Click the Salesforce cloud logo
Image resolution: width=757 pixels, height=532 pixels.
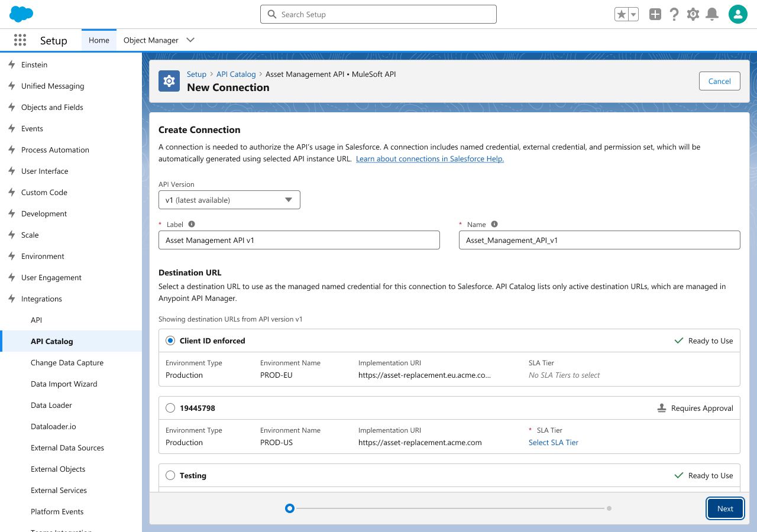pos(21,14)
